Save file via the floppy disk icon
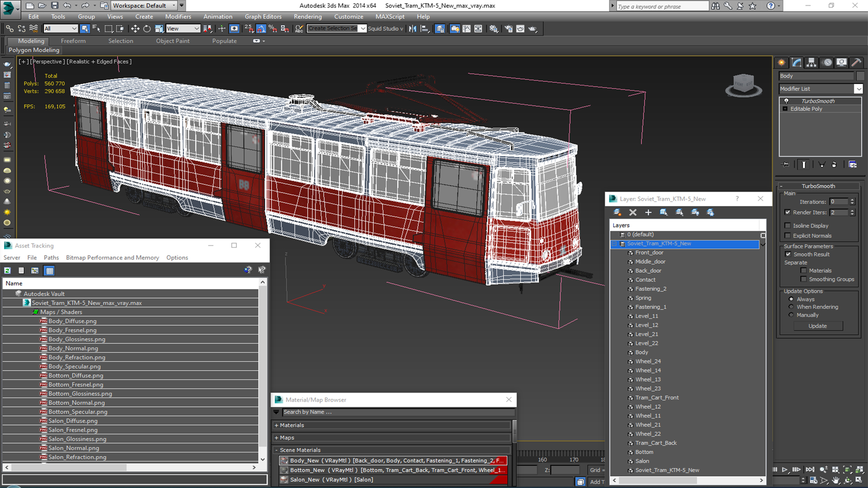The height and width of the screenshot is (488, 868). (54, 5)
